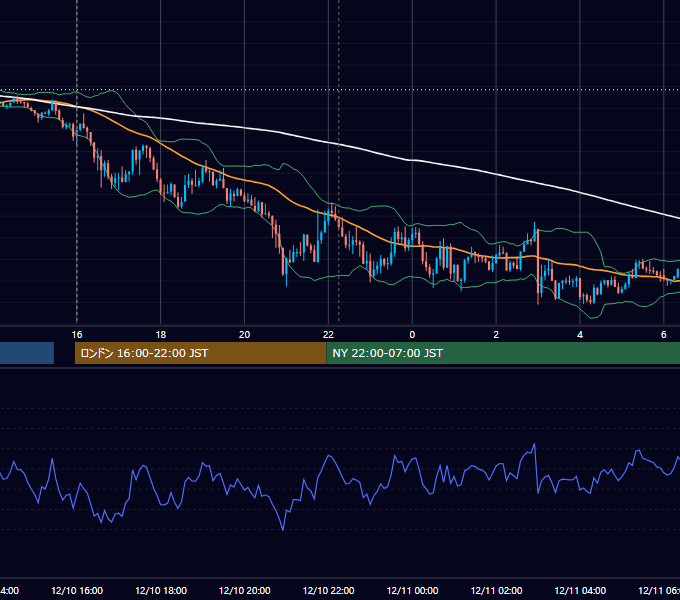Select the NY 22:00-07:00 JST session bar
Image resolution: width=680 pixels, height=600 pixels.
(503, 353)
